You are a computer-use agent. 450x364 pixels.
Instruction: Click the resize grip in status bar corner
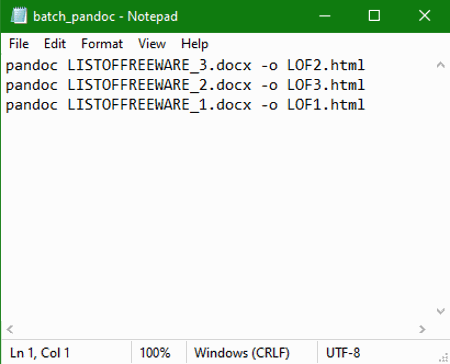[444, 358]
